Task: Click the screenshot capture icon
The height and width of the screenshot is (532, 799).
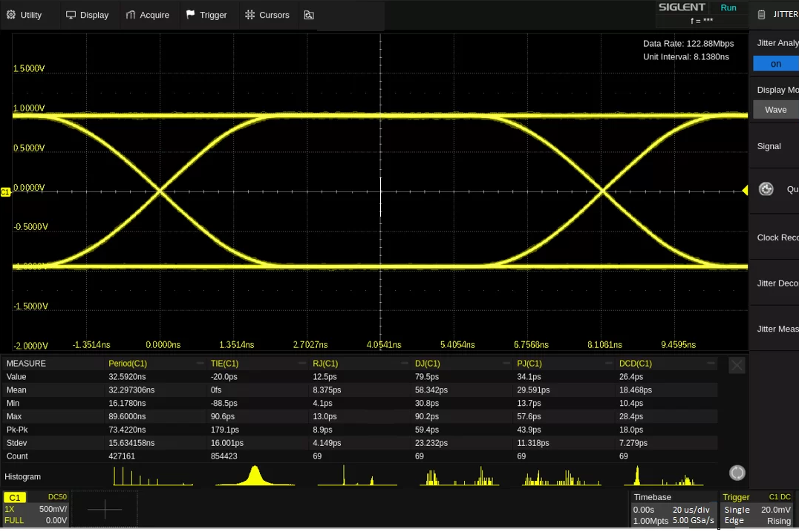Action: tap(309, 15)
